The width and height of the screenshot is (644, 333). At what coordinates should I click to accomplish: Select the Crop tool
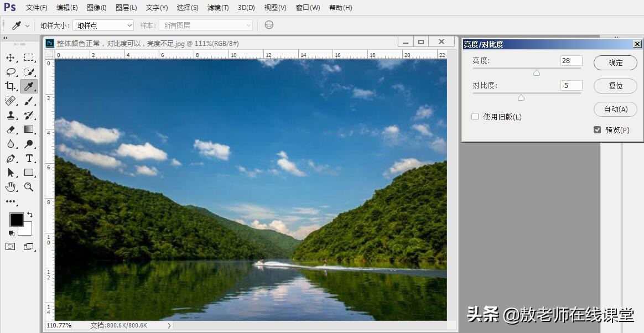pyautogui.click(x=11, y=86)
